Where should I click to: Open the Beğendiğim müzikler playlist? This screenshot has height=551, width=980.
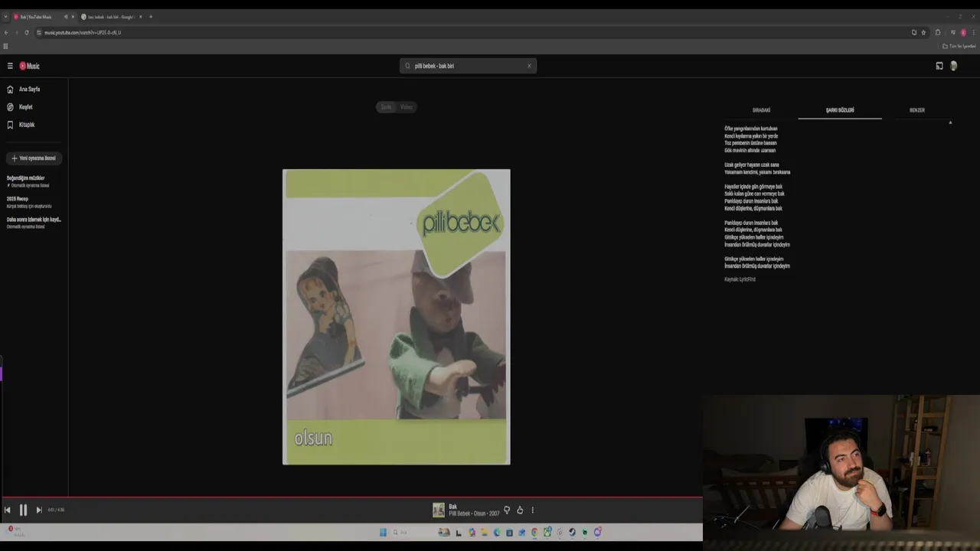(28, 181)
